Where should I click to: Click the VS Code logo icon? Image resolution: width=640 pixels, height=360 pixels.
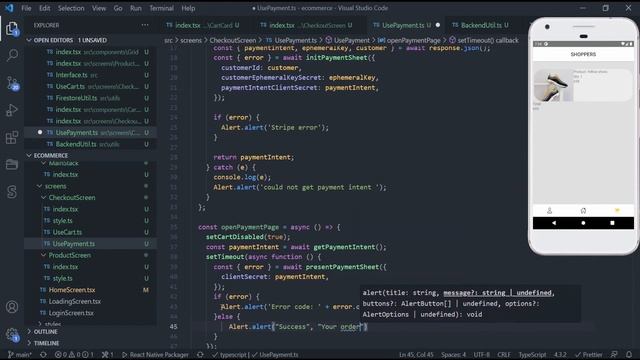pos(9,8)
